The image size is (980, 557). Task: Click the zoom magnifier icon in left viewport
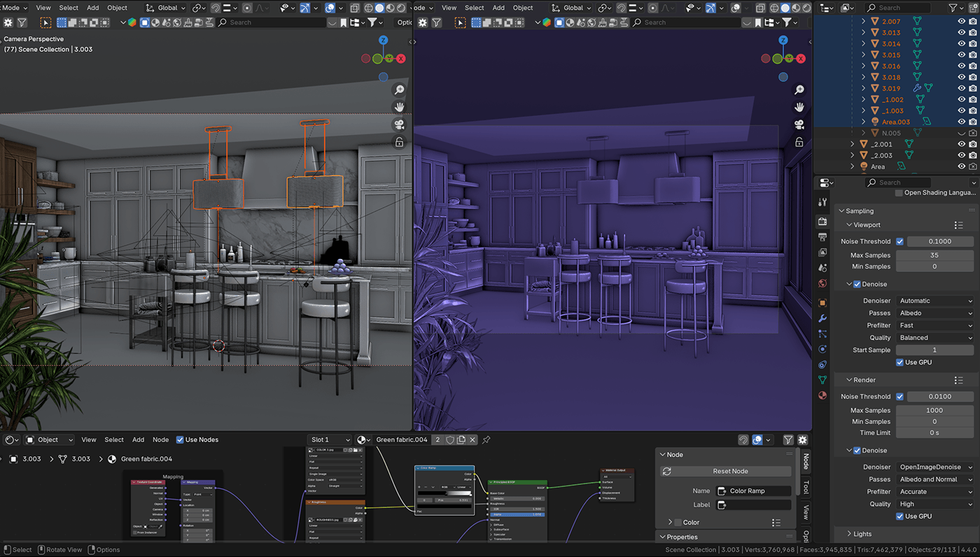[x=399, y=90]
